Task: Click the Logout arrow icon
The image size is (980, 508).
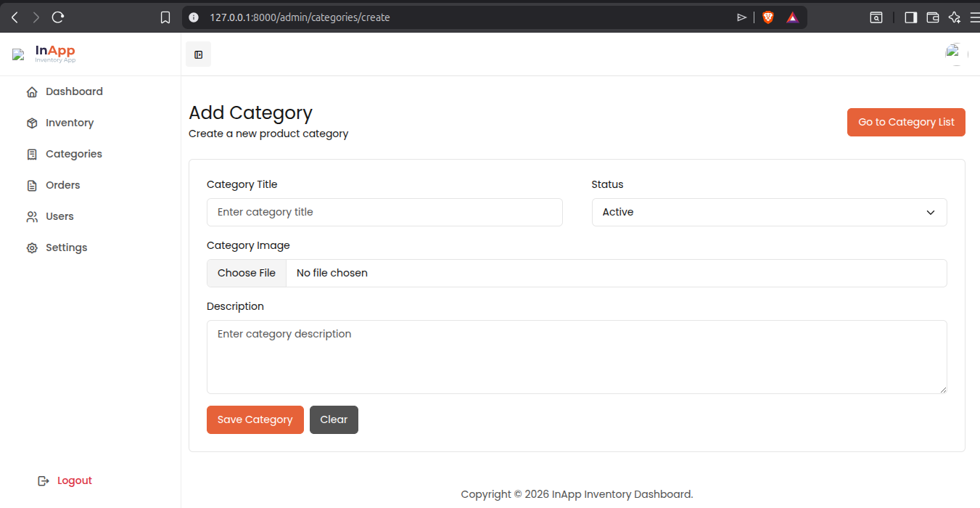Action: pyautogui.click(x=44, y=481)
